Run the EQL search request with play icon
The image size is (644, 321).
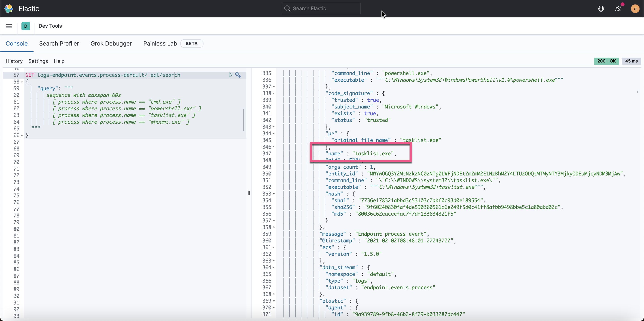[x=231, y=75]
